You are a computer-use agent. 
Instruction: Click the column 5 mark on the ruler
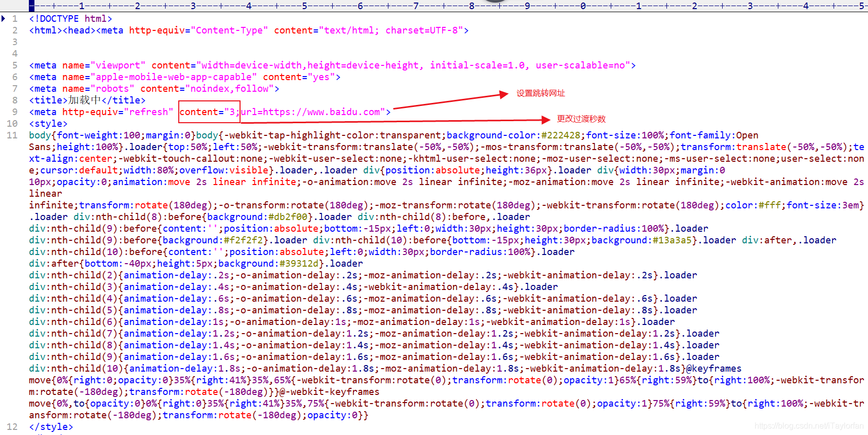click(304, 6)
